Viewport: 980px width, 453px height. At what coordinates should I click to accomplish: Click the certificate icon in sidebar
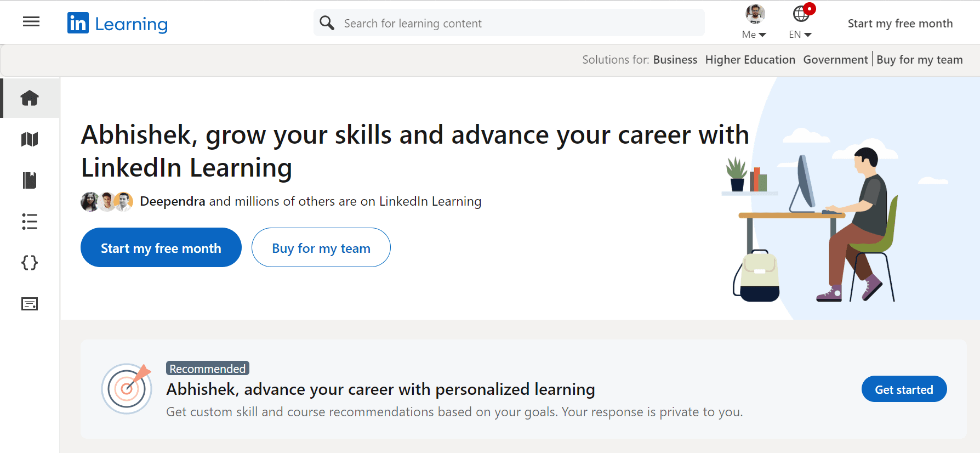[x=30, y=304]
